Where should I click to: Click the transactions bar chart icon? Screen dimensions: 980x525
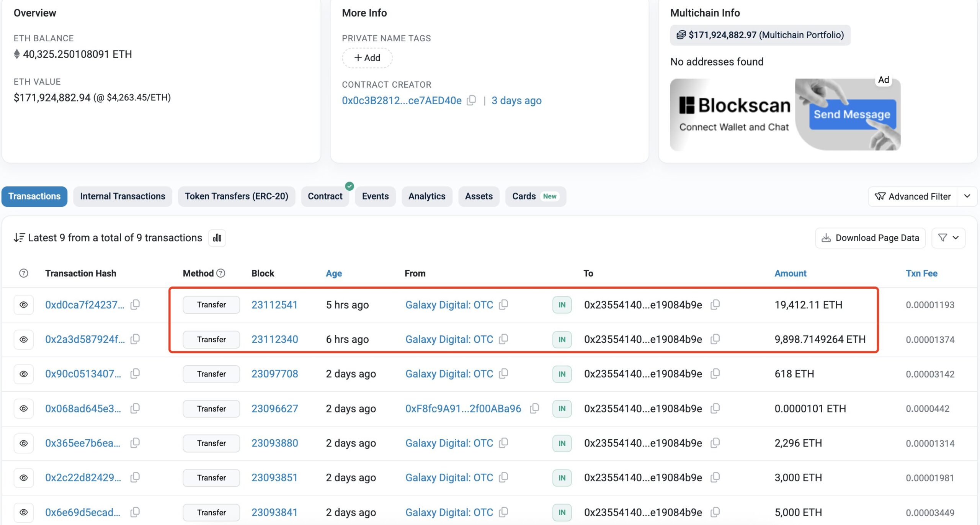217,238
